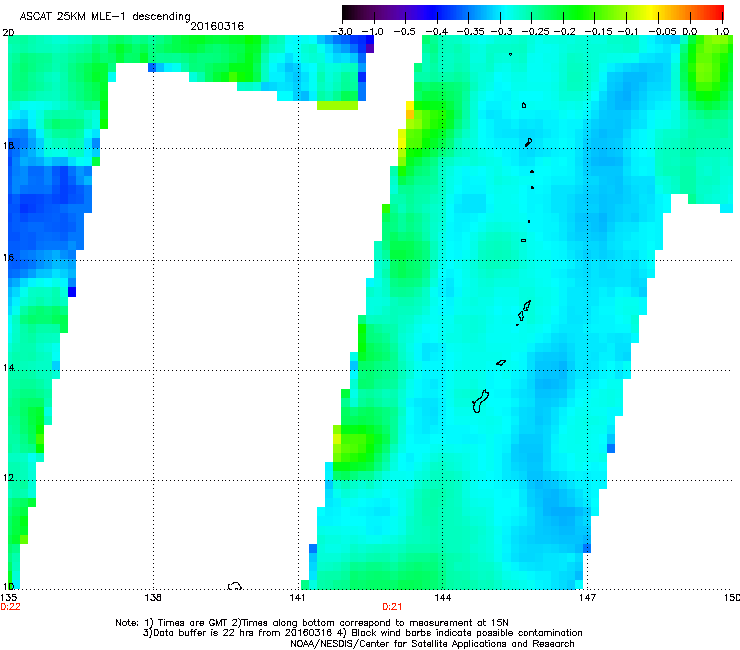Screen dimensions: 740x650
Task: Click the note line "Times are GMT"
Action: (312, 623)
